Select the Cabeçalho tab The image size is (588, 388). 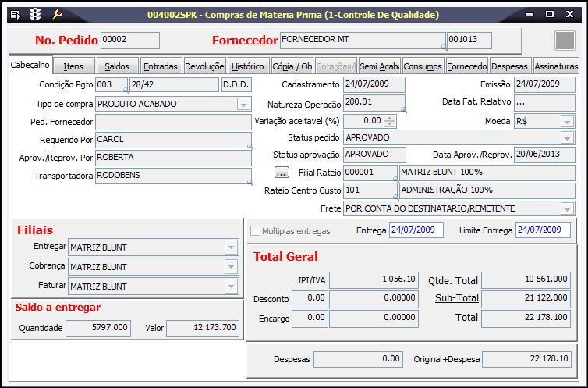30,65
